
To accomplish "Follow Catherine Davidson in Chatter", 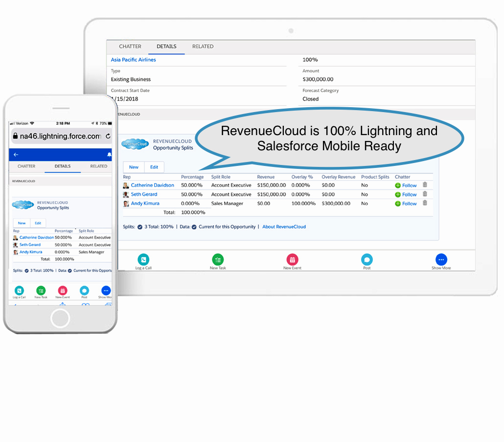I will [x=409, y=186].
